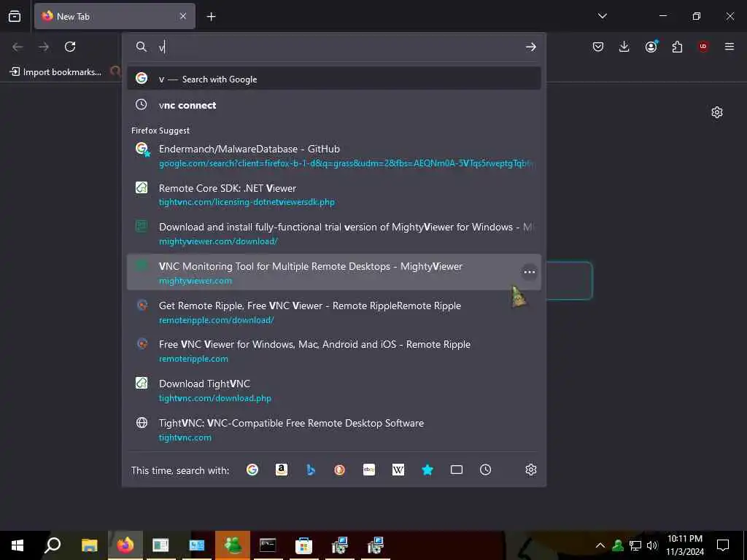Open Free VNC Viewer for Windows suggestion
Screen dimensions: 747x560
334,351
